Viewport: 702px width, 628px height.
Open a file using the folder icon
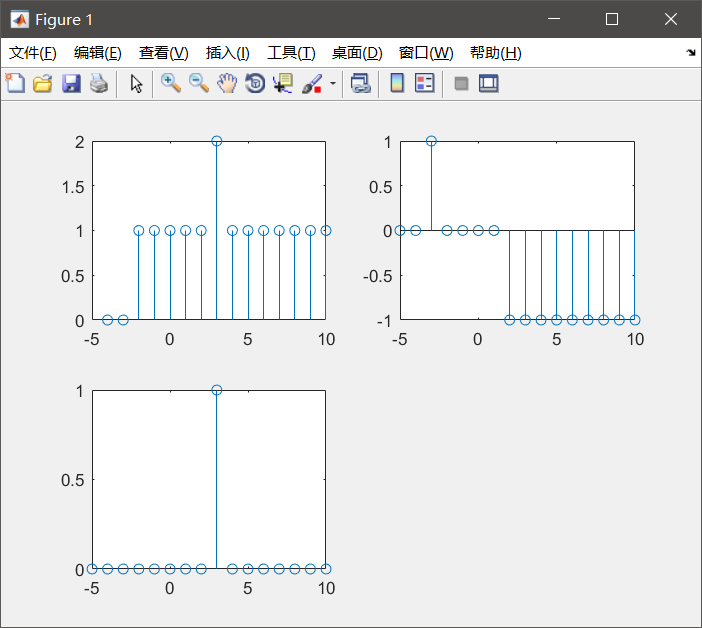click(43, 83)
